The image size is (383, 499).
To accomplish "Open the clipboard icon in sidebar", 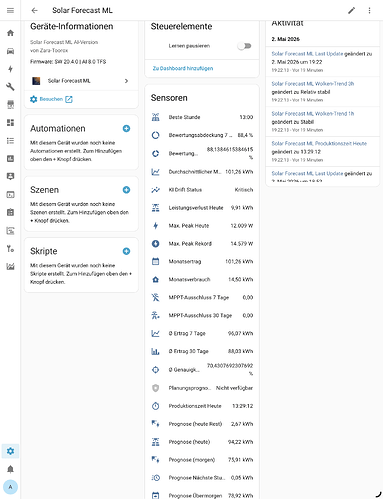I will coord(10,212).
